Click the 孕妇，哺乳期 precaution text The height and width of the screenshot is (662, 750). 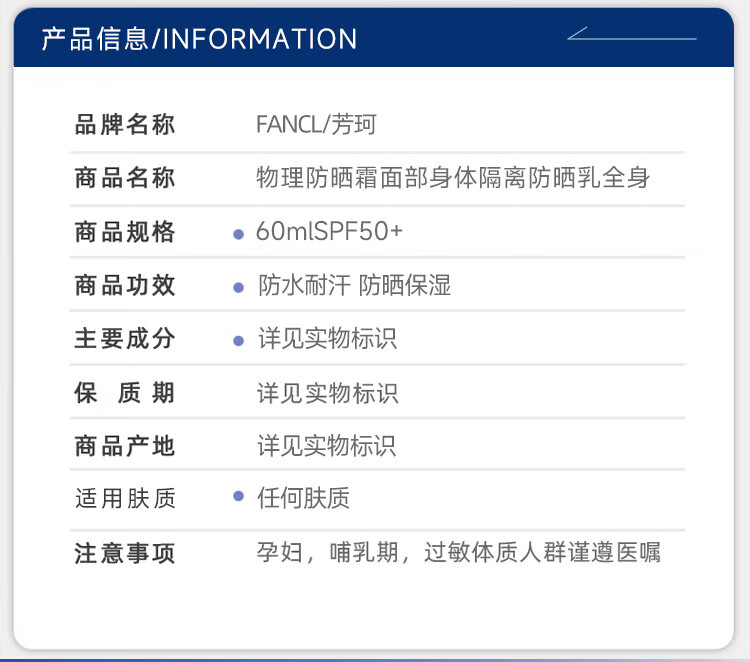pyautogui.click(x=458, y=553)
